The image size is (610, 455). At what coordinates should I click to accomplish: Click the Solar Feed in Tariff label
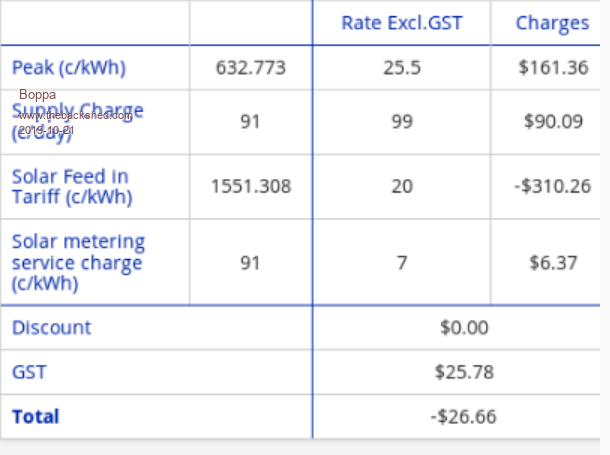pyautogui.click(x=70, y=186)
